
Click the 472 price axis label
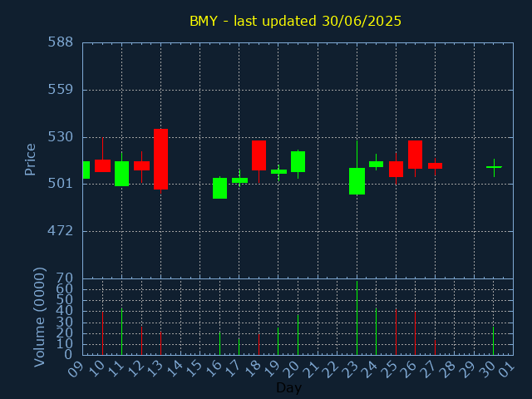click(x=60, y=231)
